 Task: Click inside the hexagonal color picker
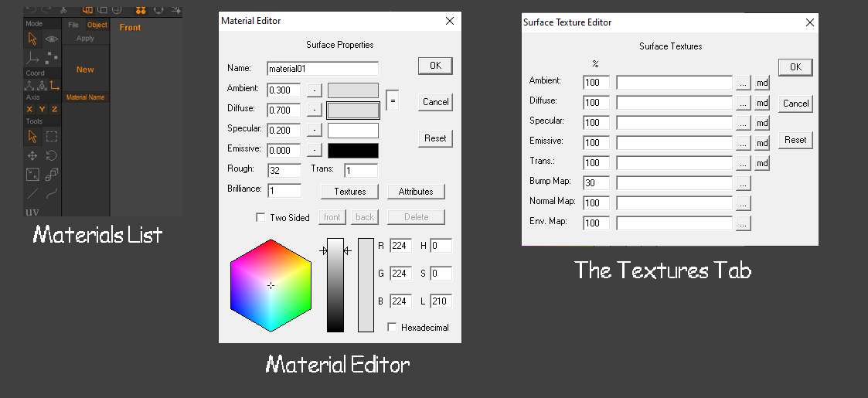point(271,285)
